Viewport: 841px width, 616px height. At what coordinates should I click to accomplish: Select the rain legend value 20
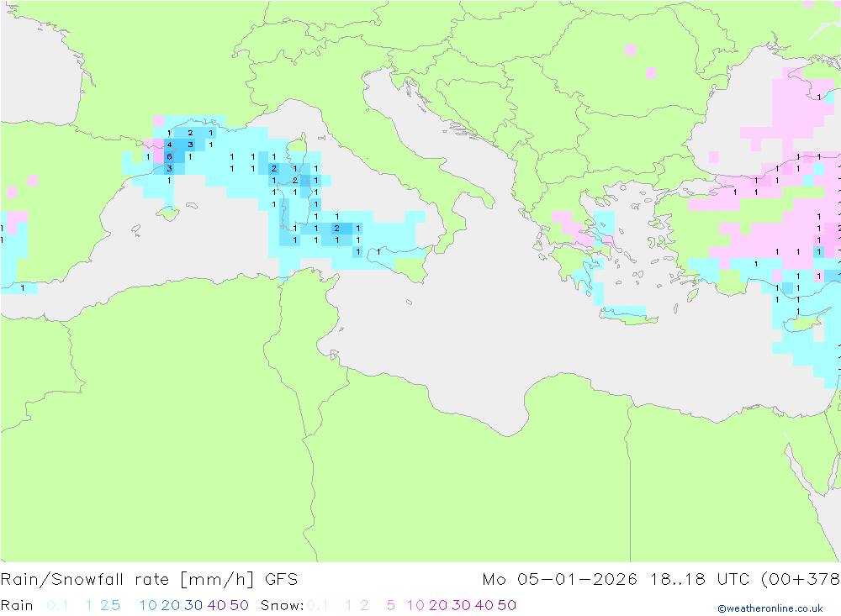tap(171, 605)
